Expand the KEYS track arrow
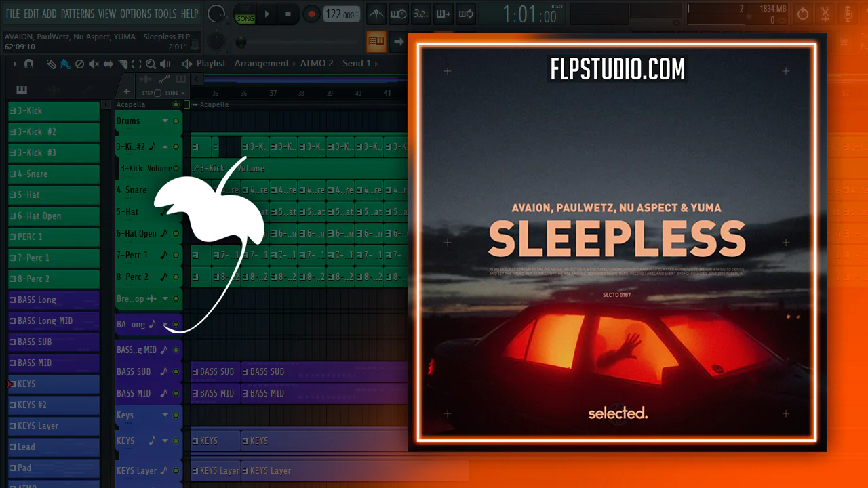 165,441
